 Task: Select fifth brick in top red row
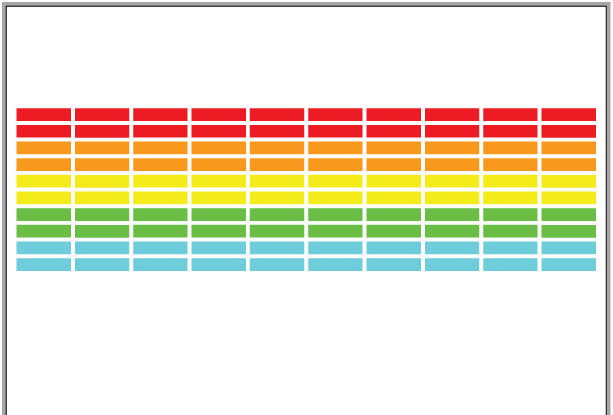(x=277, y=115)
